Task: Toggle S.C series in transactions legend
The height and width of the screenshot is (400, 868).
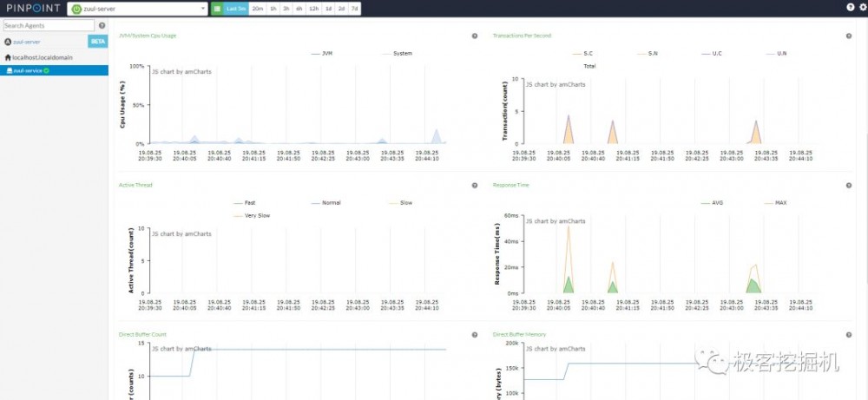Action: [x=583, y=54]
